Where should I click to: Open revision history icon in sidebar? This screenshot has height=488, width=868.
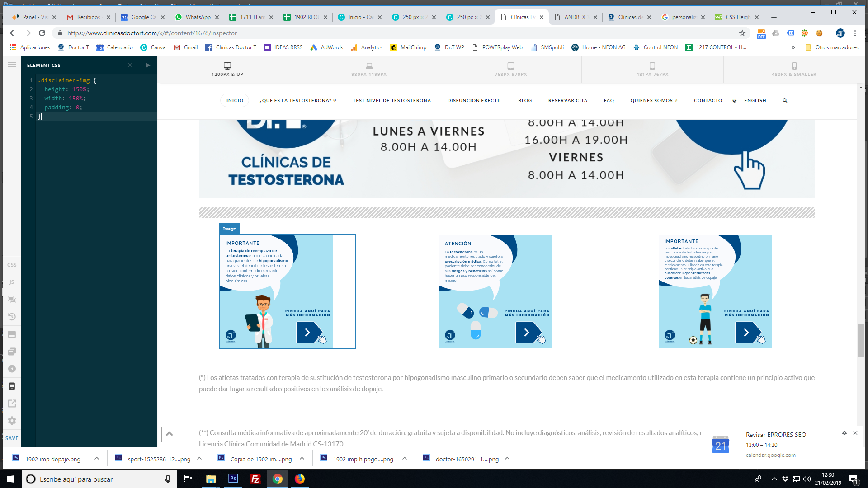tap(12, 317)
